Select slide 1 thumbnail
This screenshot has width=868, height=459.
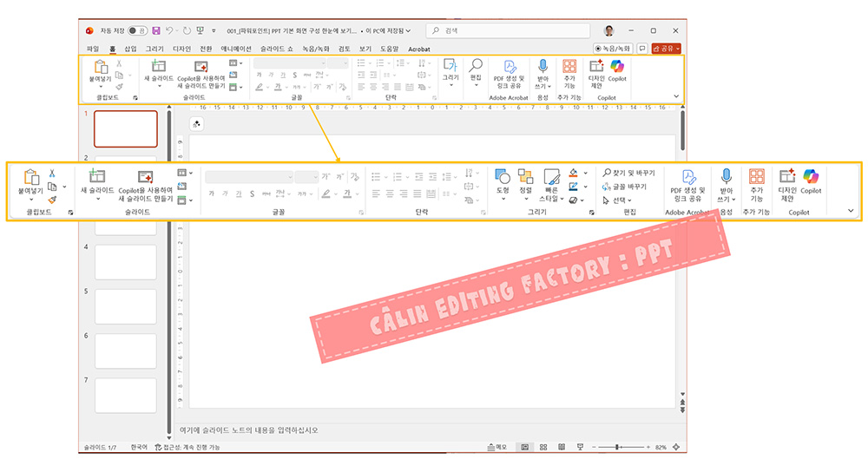tap(126, 128)
